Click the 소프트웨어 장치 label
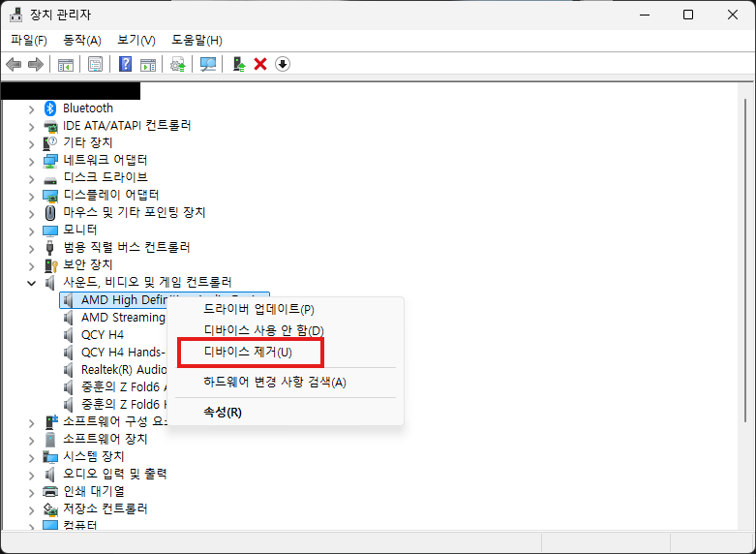756x554 pixels. point(106,439)
